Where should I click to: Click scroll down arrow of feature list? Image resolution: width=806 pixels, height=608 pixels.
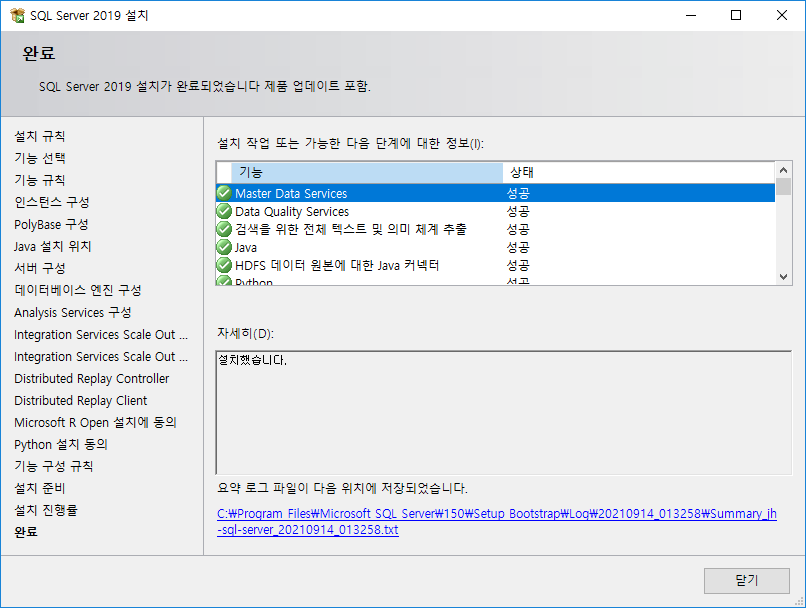click(783, 277)
